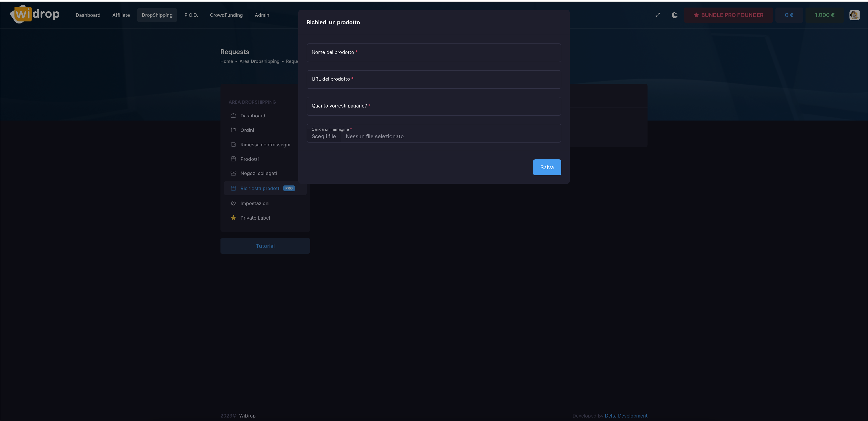The height and width of the screenshot is (421, 868).
Task: Click Scegli file to upload an image
Action: tap(323, 136)
